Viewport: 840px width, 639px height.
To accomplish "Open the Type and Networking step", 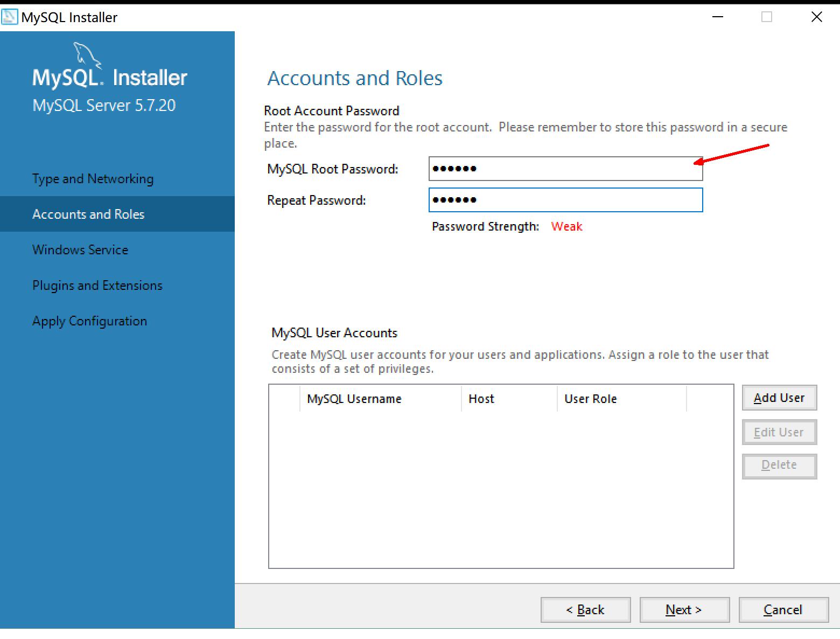I will (x=93, y=179).
